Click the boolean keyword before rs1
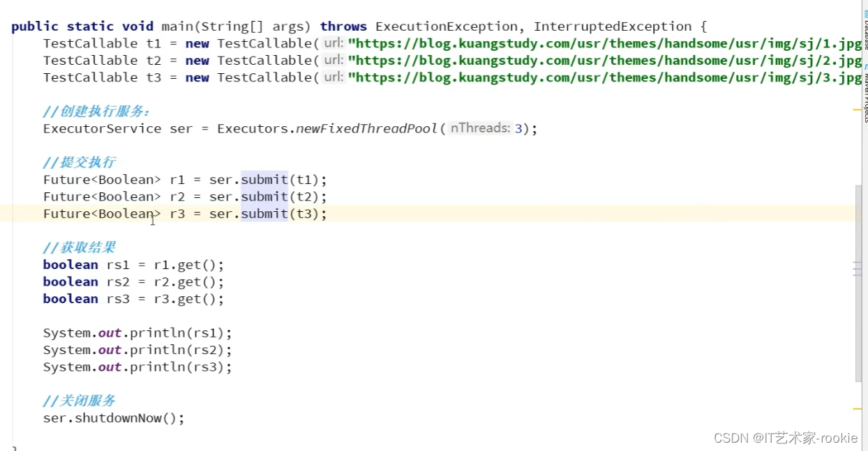This screenshot has width=868, height=451. pos(70,265)
